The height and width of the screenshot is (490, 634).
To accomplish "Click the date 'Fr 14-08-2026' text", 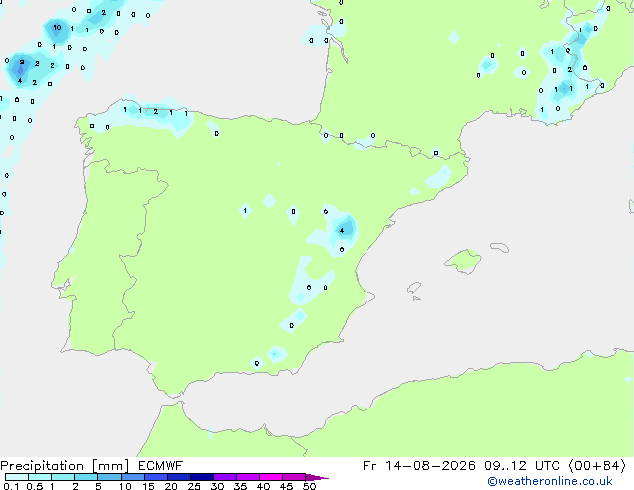I will coord(418,466).
